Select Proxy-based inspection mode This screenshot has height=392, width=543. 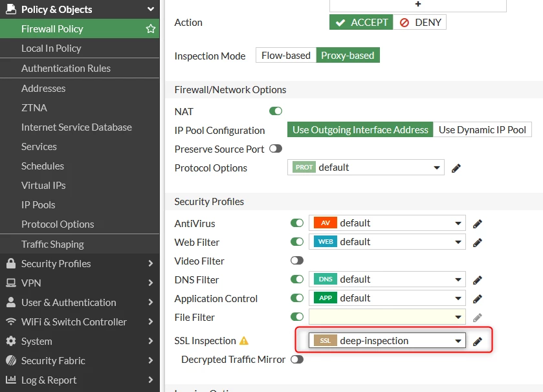pyautogui.click(x=348, y=56)
